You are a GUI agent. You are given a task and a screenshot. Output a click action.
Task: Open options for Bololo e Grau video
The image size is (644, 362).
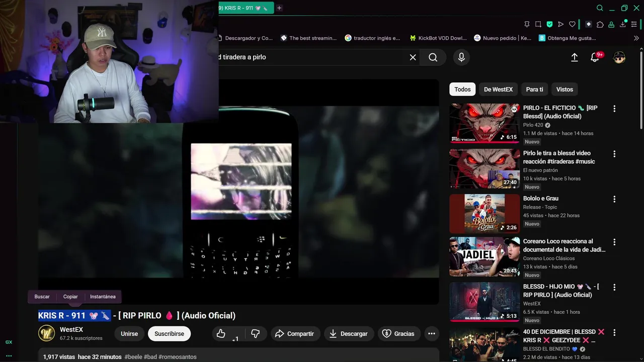pos(614,199)
